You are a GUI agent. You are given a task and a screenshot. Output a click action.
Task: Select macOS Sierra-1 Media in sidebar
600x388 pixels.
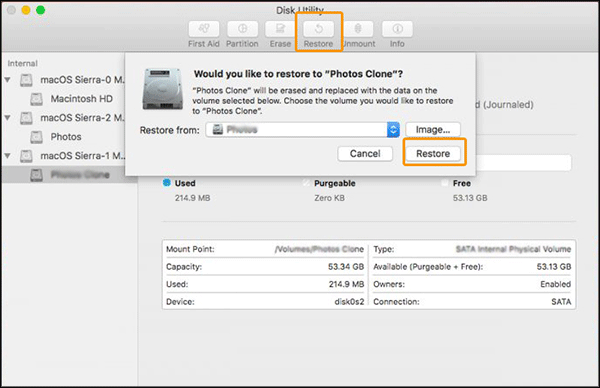point(82,156)
